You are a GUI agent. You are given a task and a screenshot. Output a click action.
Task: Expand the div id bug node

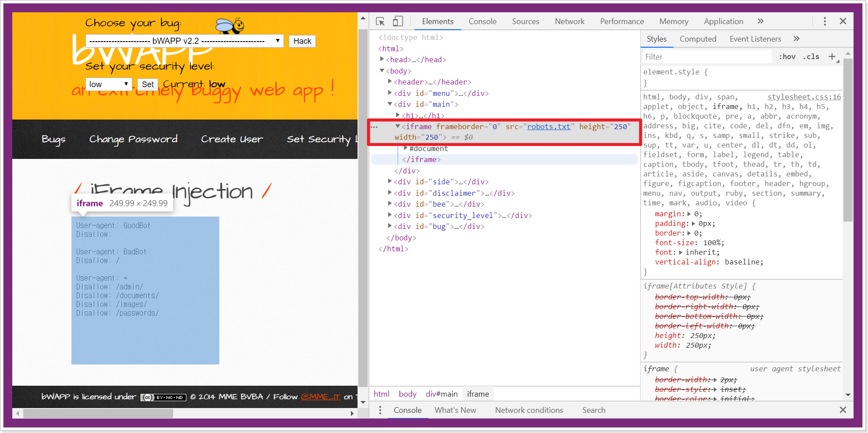tap(390, 226)
